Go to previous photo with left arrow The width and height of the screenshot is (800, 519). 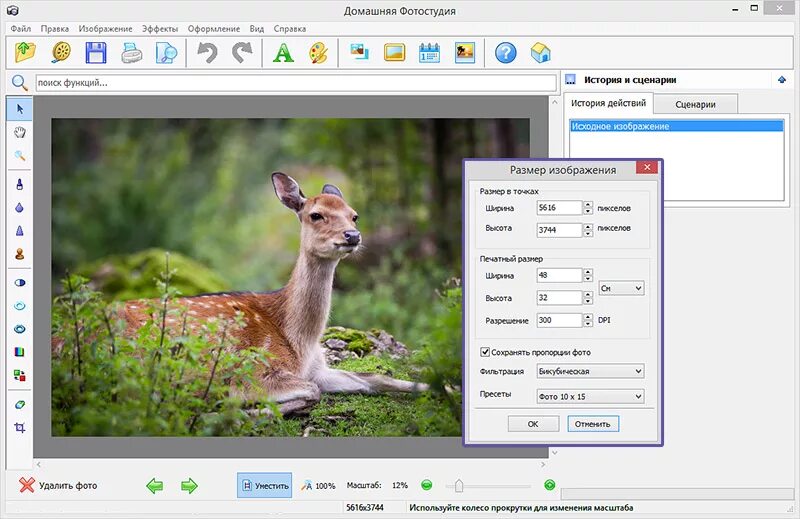click(x=155, y=485)
